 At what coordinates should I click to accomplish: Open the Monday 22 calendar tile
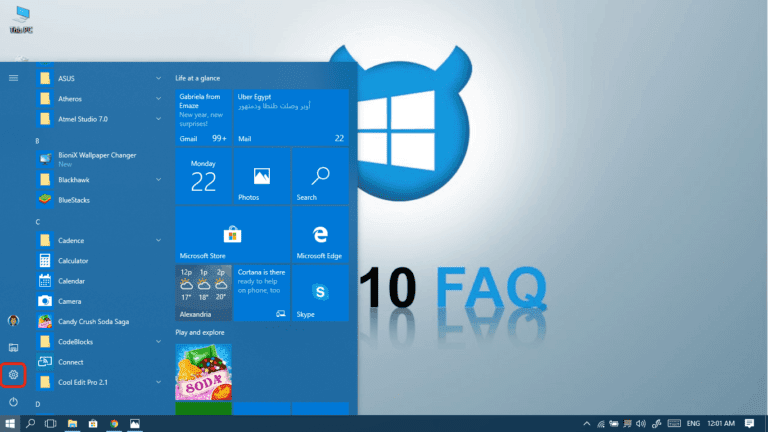pyautogui.click(x=203, y=176)
